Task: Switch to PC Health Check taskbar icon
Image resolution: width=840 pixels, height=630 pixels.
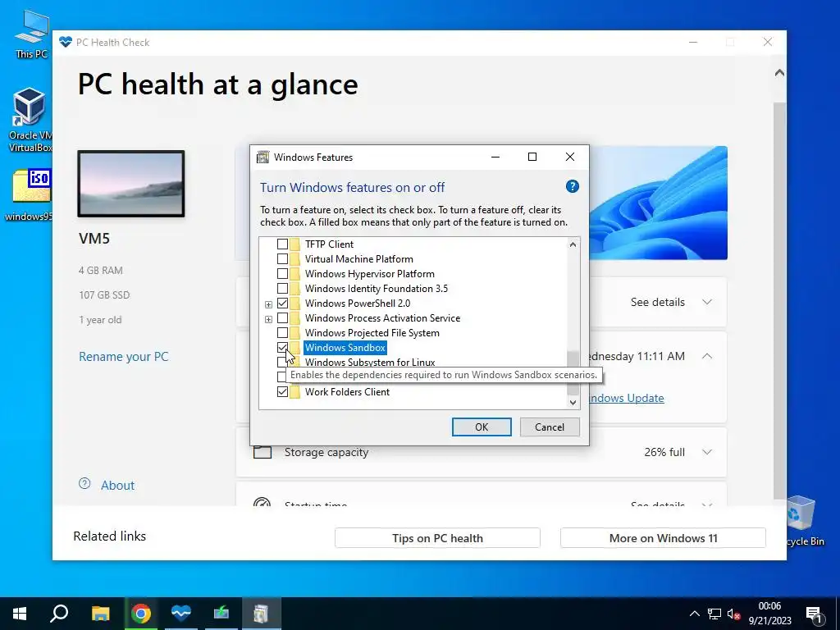Action: coord(181,614)
